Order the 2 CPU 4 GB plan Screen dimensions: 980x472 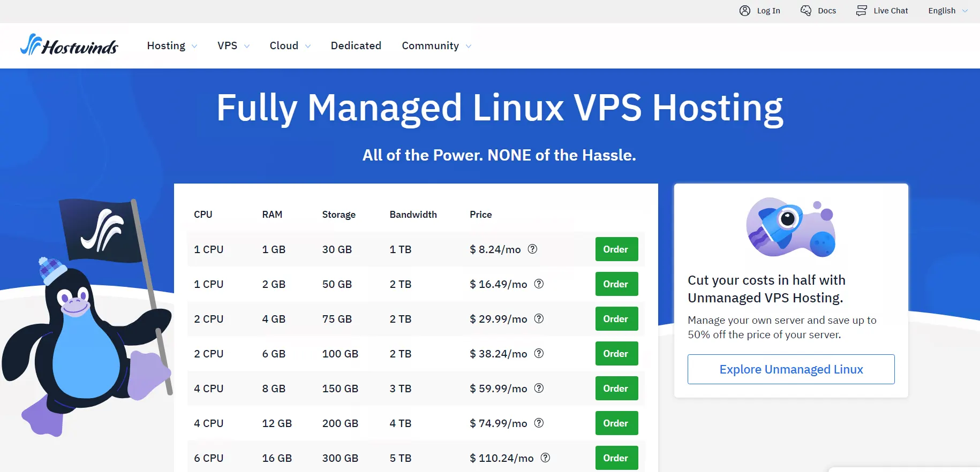point(616,318)
